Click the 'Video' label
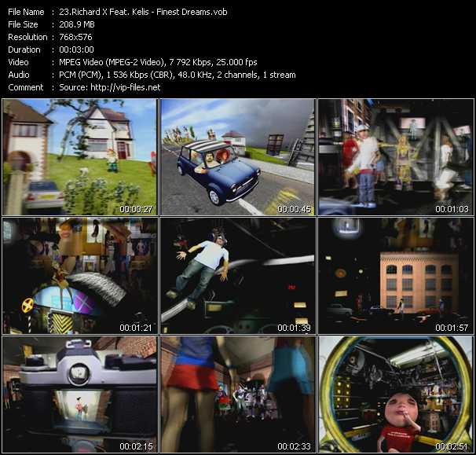The width and height of the screenshot is (476, 455). pos(18,62)
